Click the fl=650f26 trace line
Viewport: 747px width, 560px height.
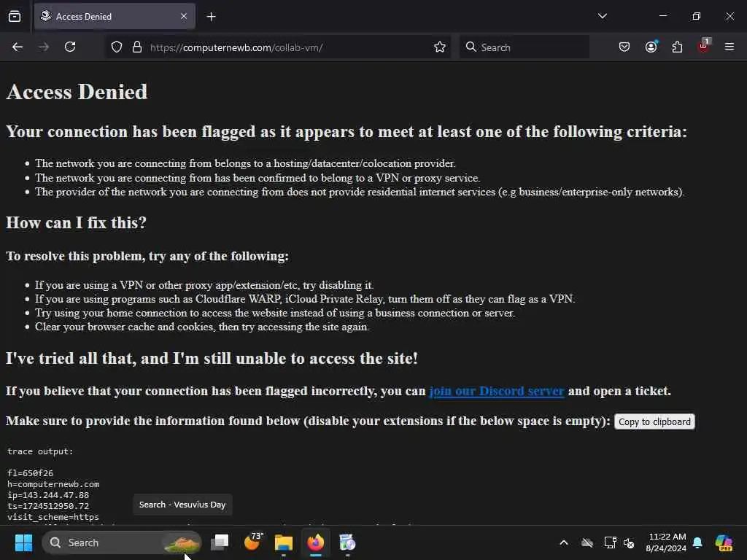tap(30, 473)
